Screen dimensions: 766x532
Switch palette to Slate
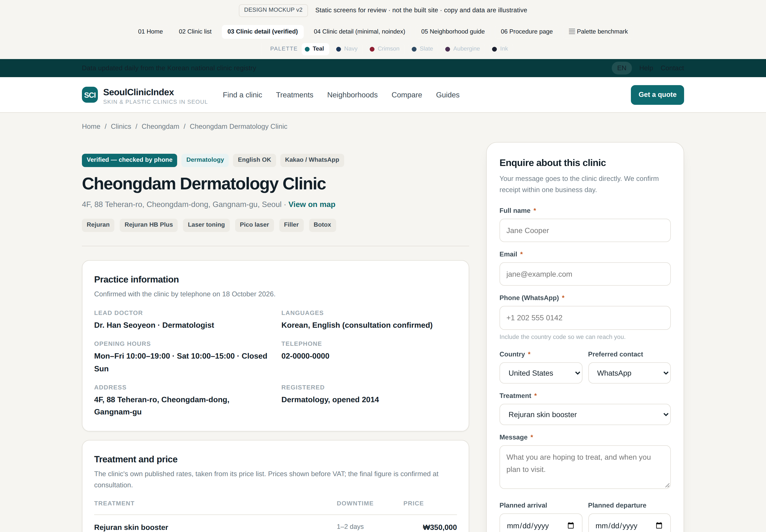click(x=422, y=49)
